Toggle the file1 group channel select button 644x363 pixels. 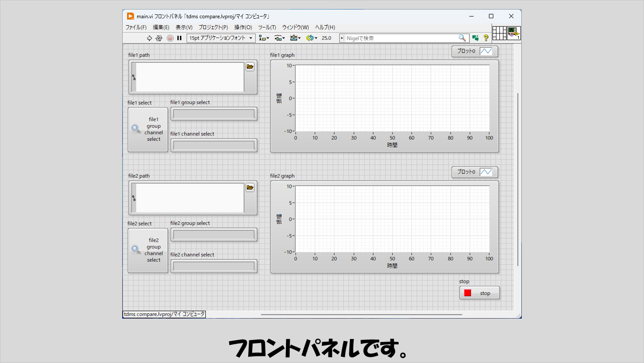click(148, 129)
